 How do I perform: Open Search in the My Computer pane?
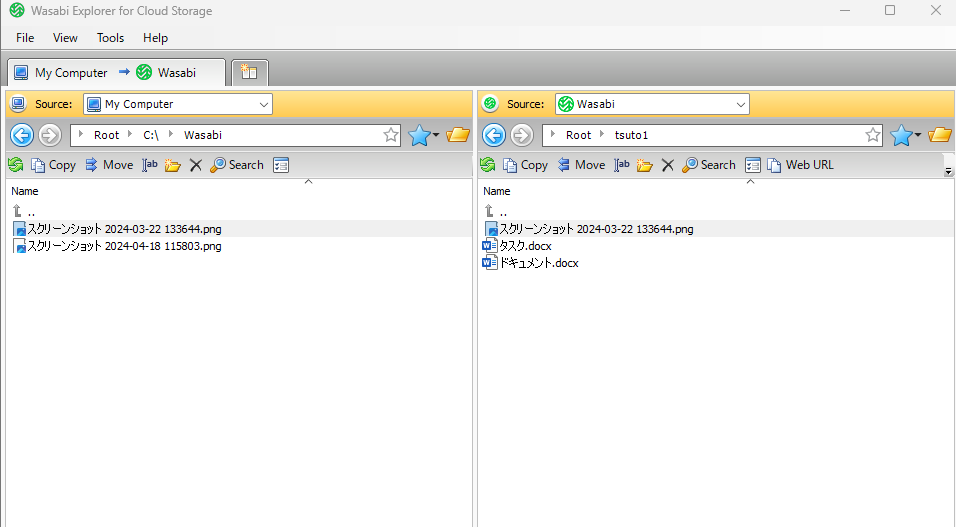click(x=237, y=165)
